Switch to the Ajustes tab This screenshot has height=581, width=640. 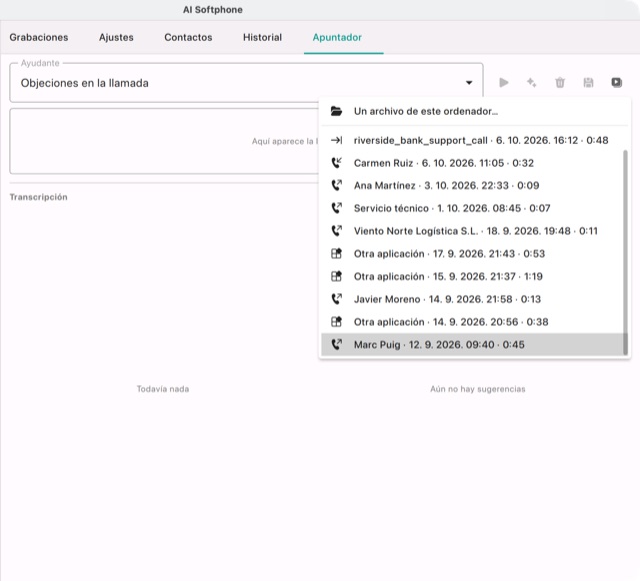point(116,37)
